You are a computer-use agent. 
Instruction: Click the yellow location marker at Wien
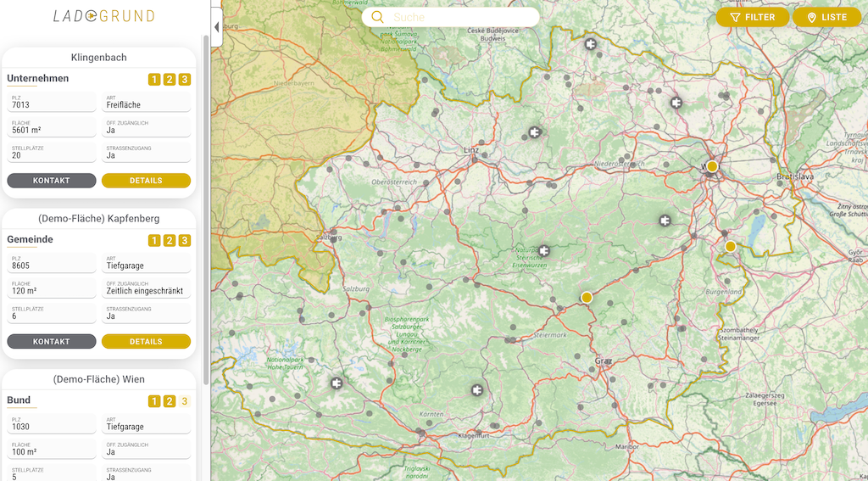[712, 166]
